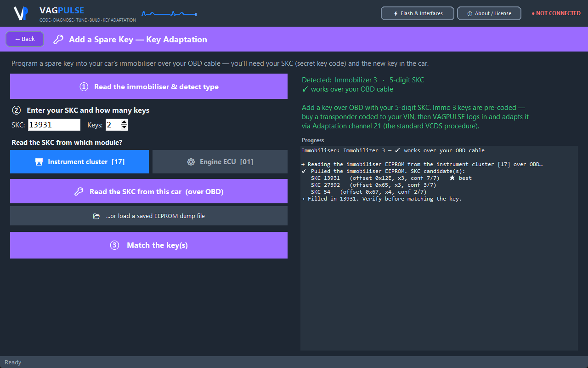
Task: Click the pulse waveform graphic in the header
Action: click(x=169, y=14)
